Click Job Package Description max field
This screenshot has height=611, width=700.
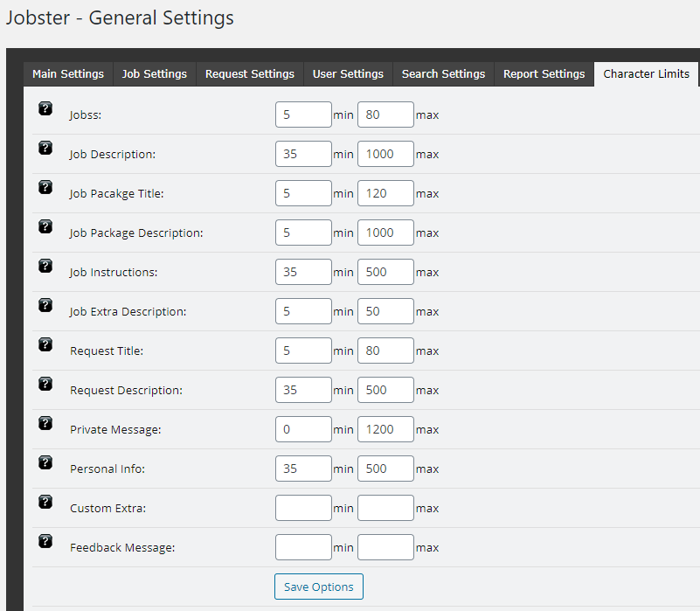pyautogui.click(x=385, y=233)
